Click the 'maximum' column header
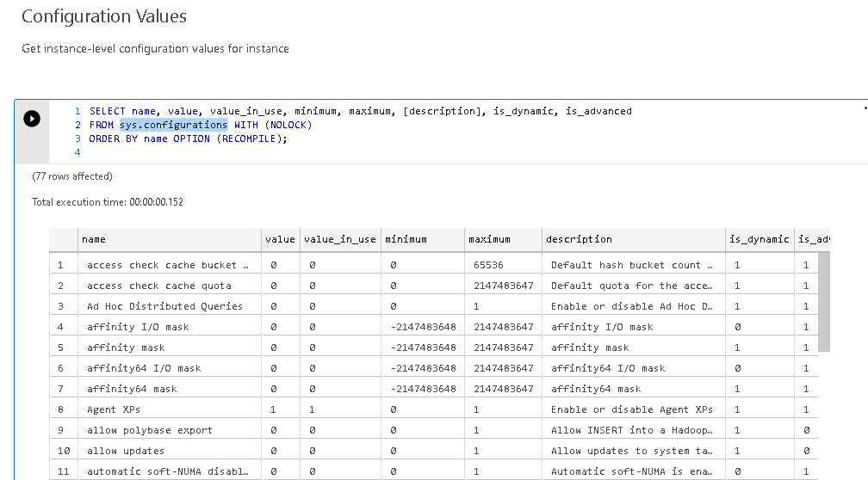 click(502, 239)
